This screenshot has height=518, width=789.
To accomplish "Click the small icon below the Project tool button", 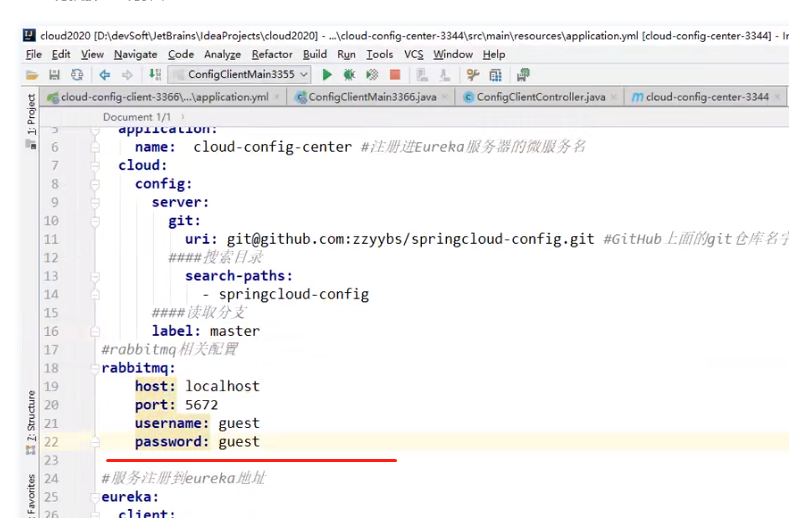I will [x=31, y=144].
